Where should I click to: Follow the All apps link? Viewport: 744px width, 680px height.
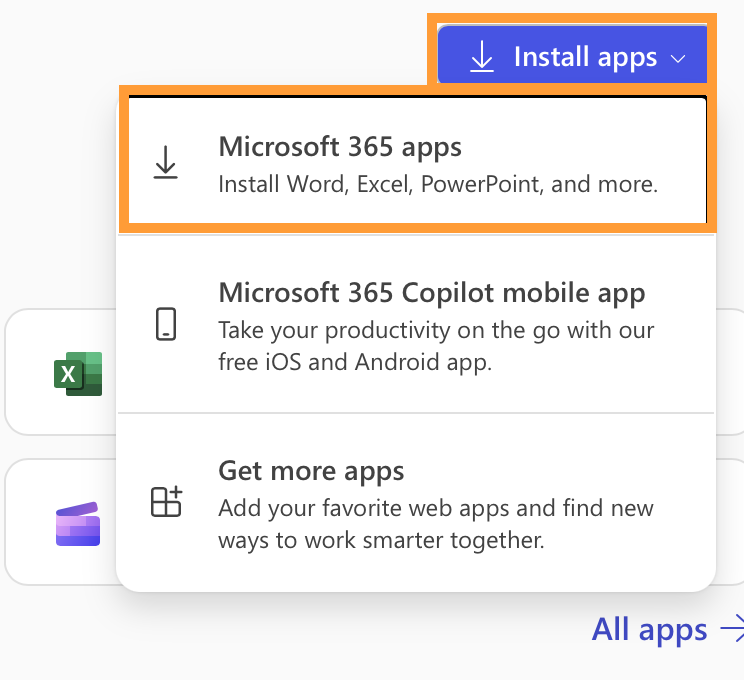[x=649, y=629]
